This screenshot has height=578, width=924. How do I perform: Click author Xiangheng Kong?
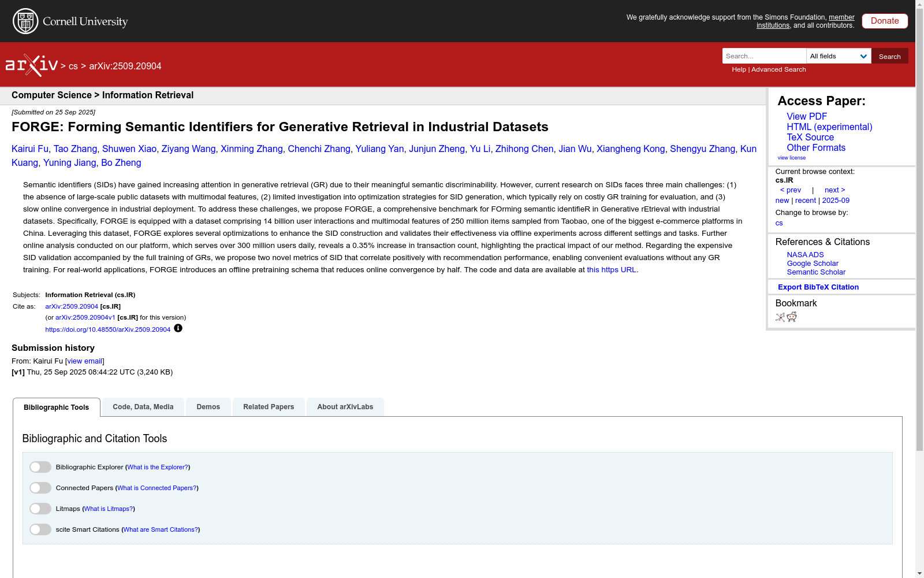[x=631, y=149]
